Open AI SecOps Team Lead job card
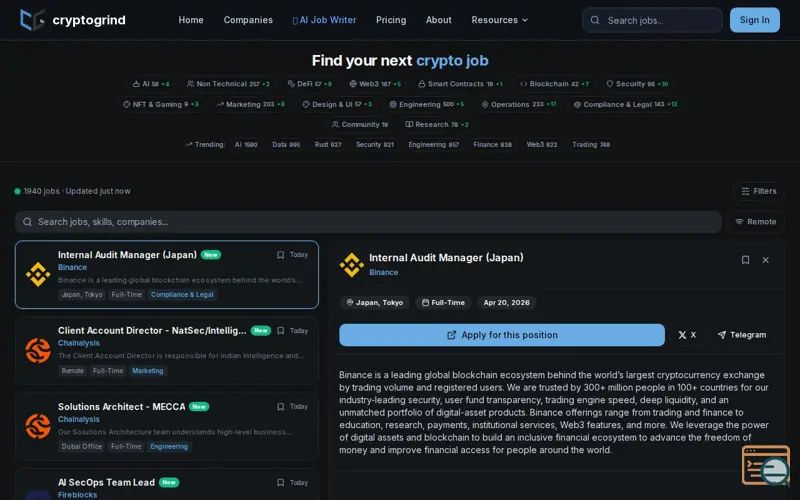The height and width of the screenshot is (500, 800). pyautogui.click(x=167, y=485)
